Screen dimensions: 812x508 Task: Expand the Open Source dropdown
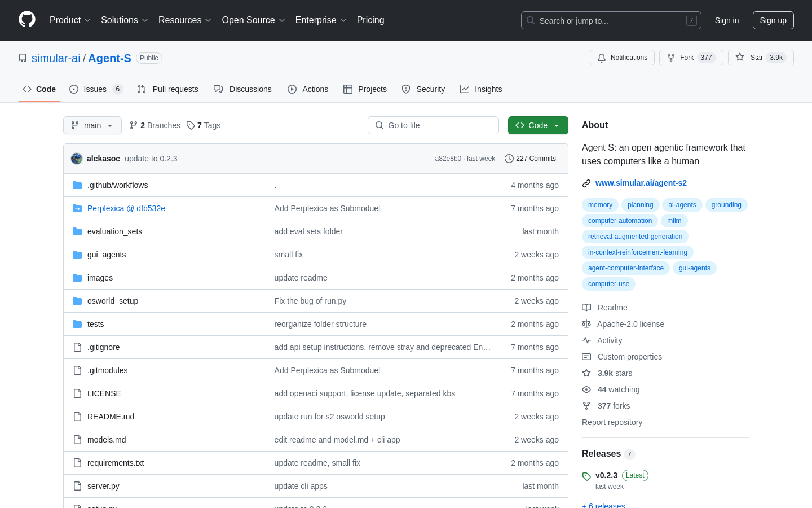coord(254,20)
